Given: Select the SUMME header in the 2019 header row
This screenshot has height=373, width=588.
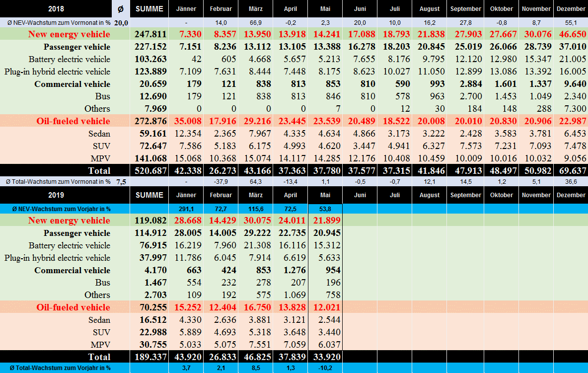Looking at the screenshot, I should pyautogui.click(x=149, y=195).
